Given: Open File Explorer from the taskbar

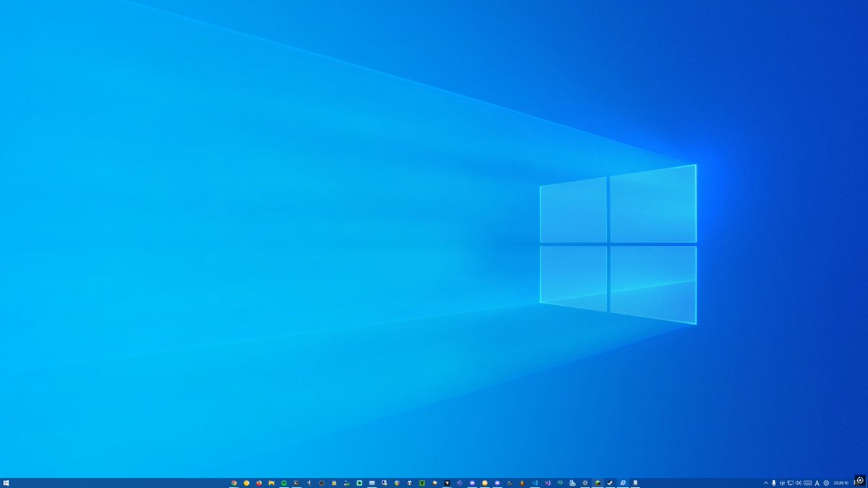Looking at the screenshot, I should click(x=271, y=483).
